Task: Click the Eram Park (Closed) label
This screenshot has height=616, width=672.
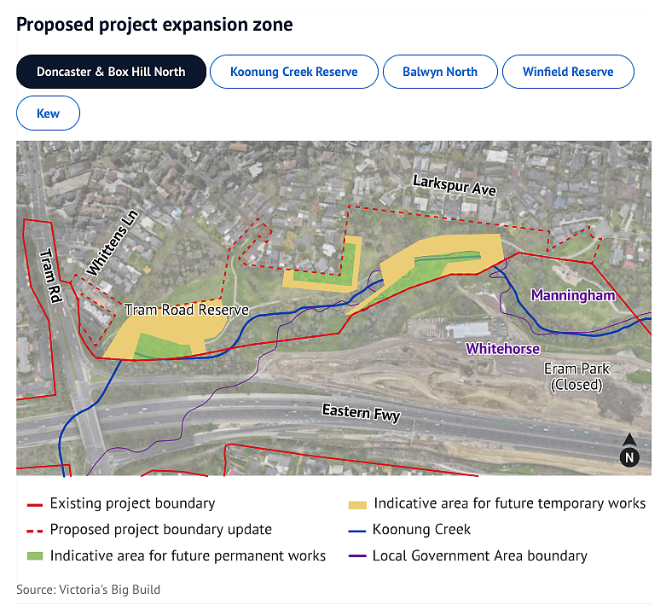Action: click(x=576, y=376)
